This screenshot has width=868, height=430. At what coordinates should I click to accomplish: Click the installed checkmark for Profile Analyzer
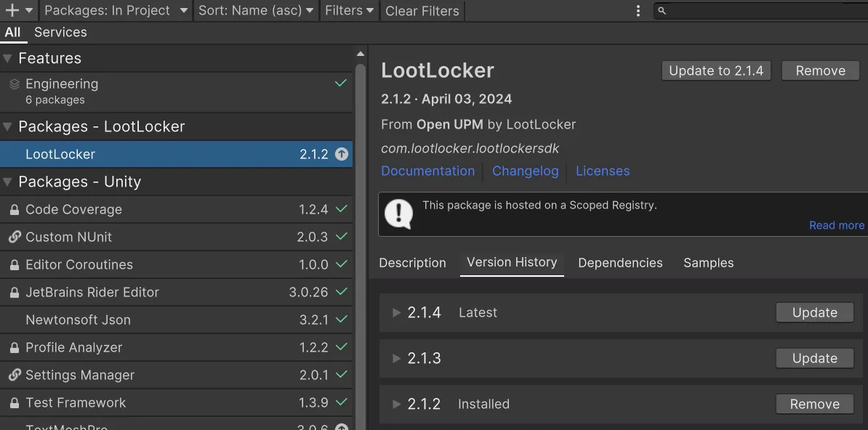342,346
